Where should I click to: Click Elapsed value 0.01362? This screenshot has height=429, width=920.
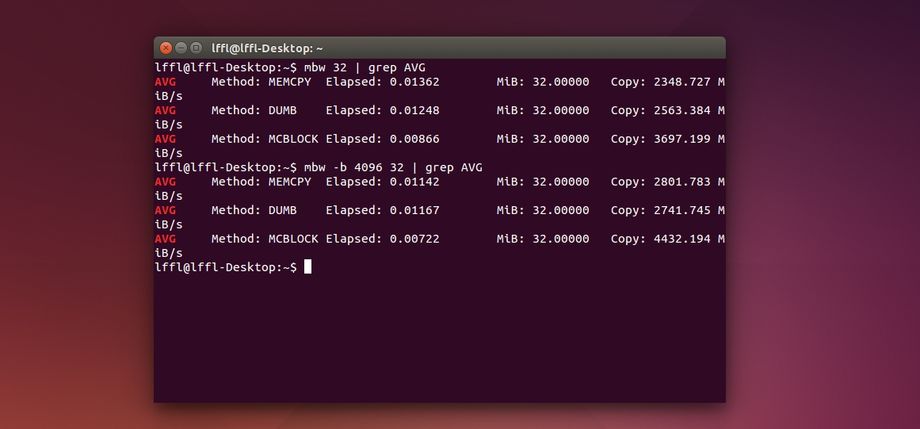(x=414, y=82)
